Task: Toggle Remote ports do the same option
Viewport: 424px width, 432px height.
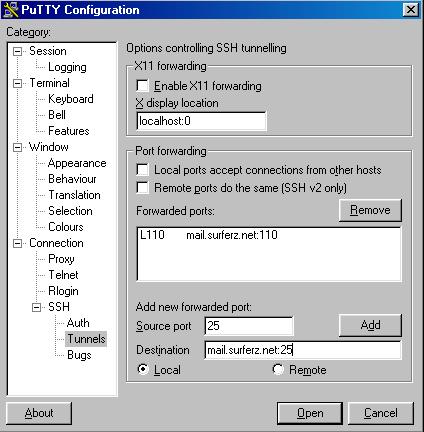Action: coord(143,188)
